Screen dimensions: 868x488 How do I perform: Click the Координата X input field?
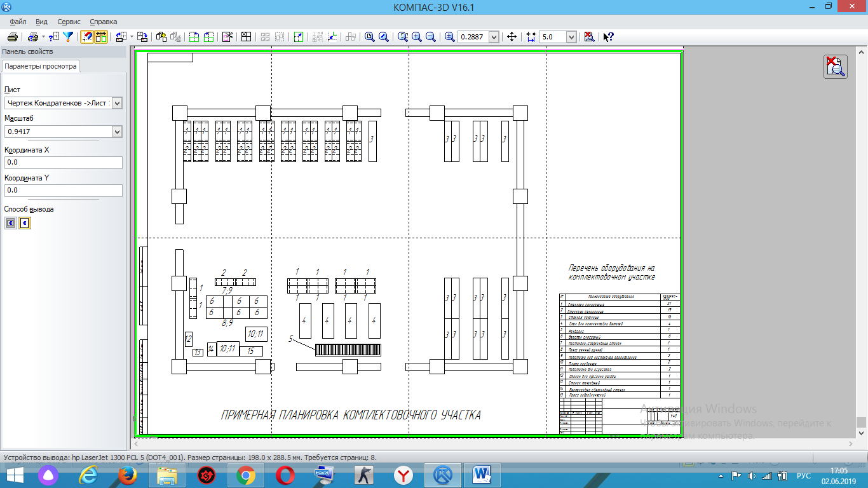coord(63,163)
